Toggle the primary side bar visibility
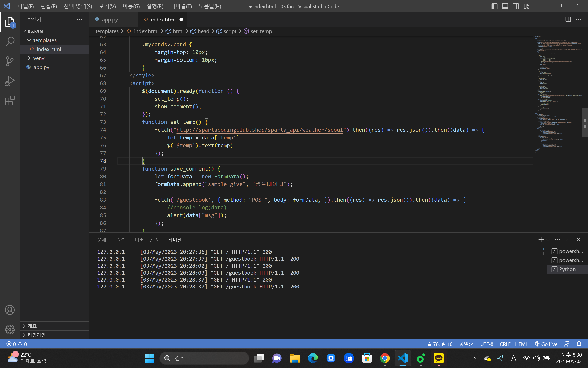 click(494, 6)
